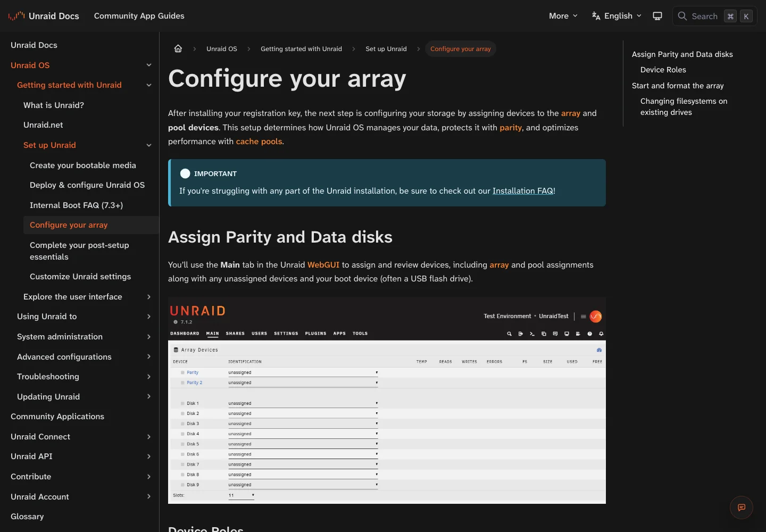The width and height of the screenshot is (766, 532).
Task: Open the Installation FAQ link
Action: [523, 191]
